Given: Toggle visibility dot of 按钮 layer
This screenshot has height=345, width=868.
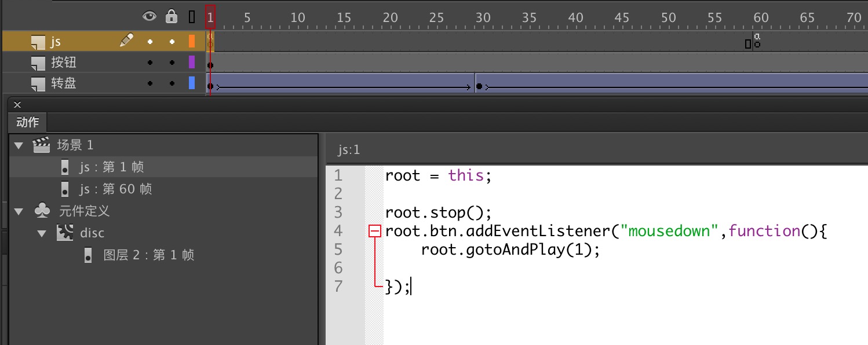Looking at the screenshot, I should pos(150,63).
